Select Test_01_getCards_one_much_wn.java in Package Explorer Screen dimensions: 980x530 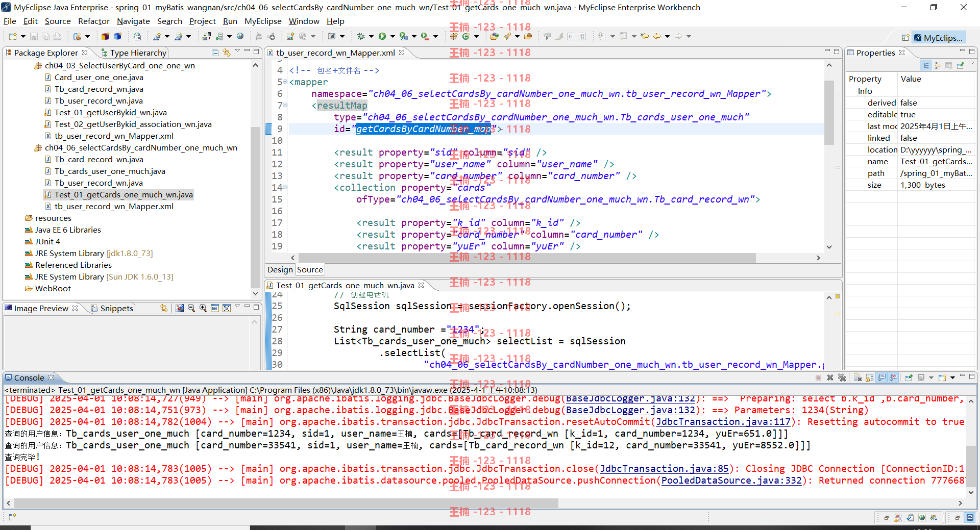[124, 194]
